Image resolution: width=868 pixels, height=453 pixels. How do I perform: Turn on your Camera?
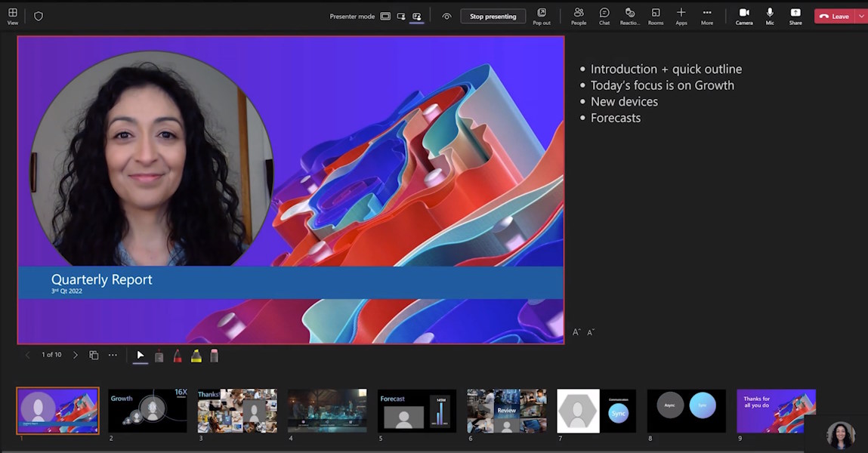(x=743, y=14)
